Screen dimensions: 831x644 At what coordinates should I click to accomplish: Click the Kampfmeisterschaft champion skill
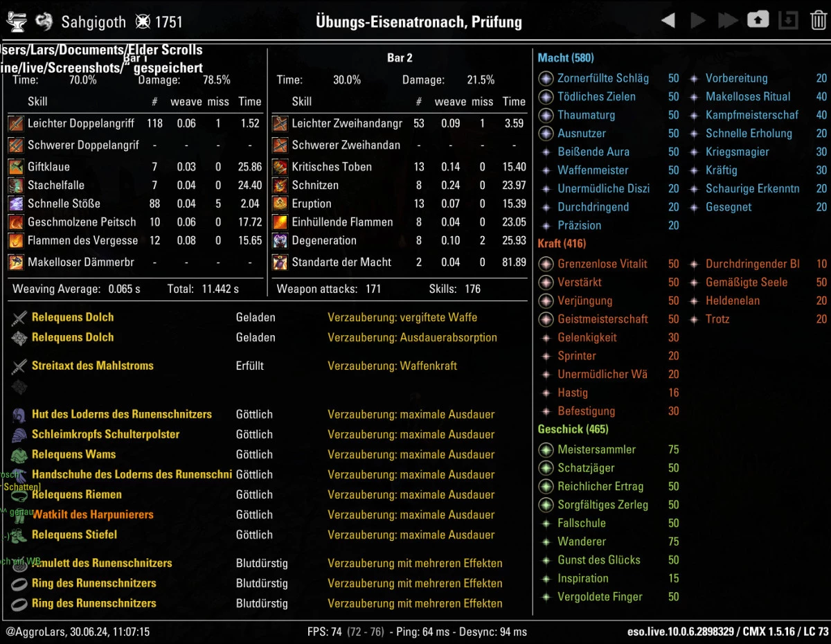752,115
